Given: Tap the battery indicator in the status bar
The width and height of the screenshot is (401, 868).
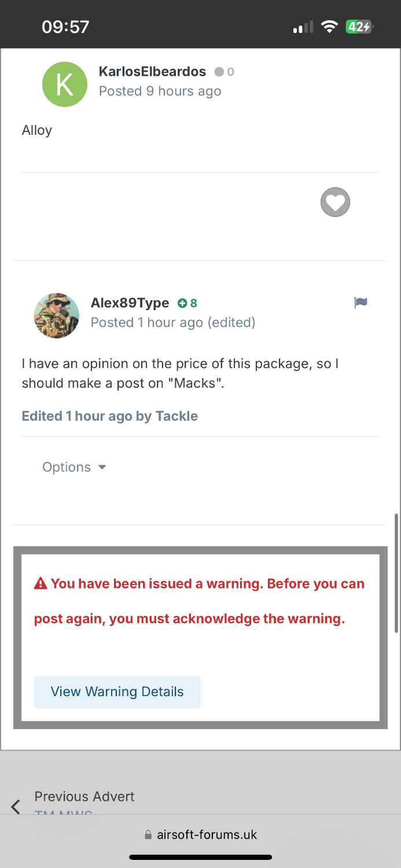Looking at the screenshot, I should [x=359, y=27].
